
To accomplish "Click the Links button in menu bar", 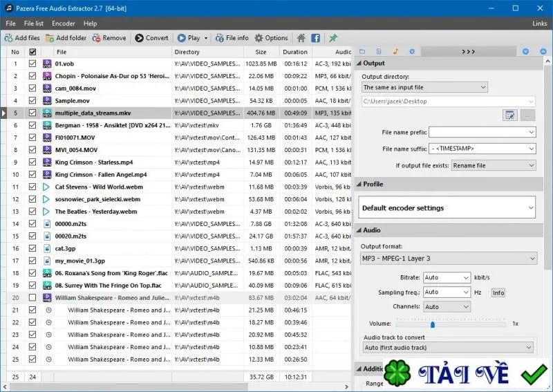I will [x=540, y=24].
